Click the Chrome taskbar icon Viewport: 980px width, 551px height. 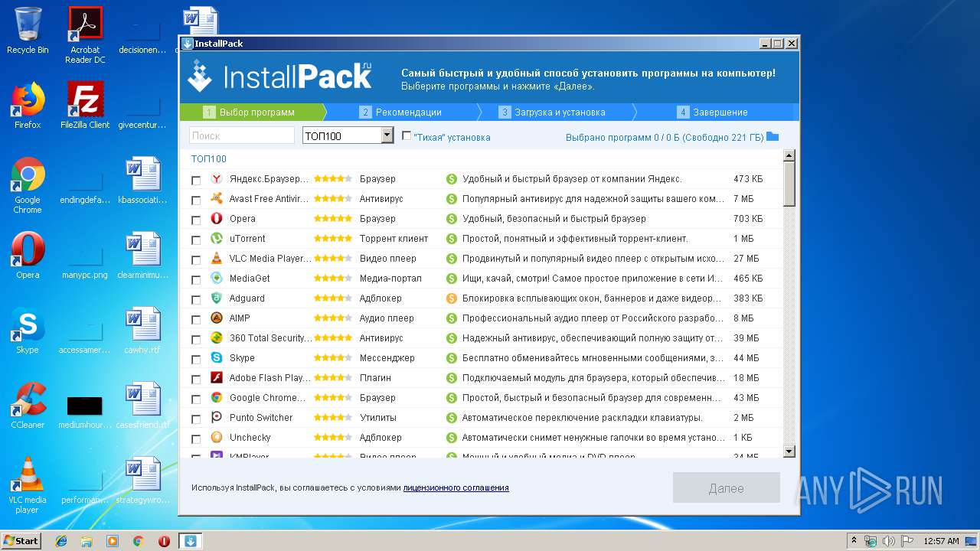click(x=139, y=541)
